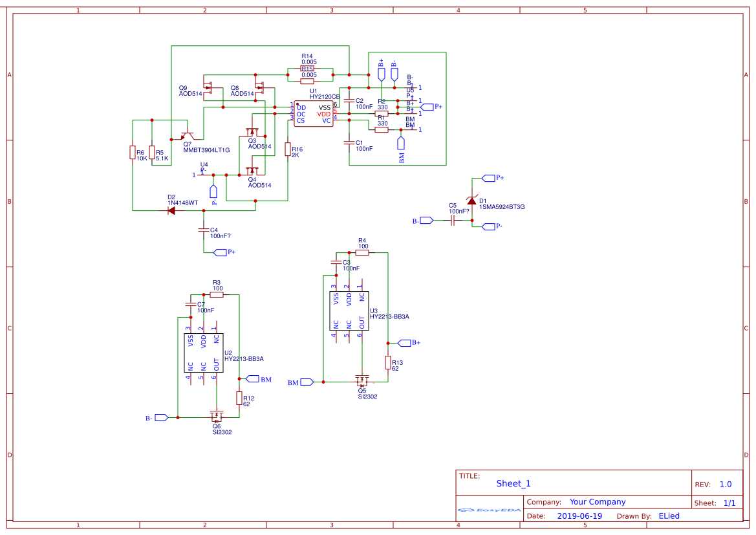Select the C5 capacitor symbol

[x=453, y=221]
